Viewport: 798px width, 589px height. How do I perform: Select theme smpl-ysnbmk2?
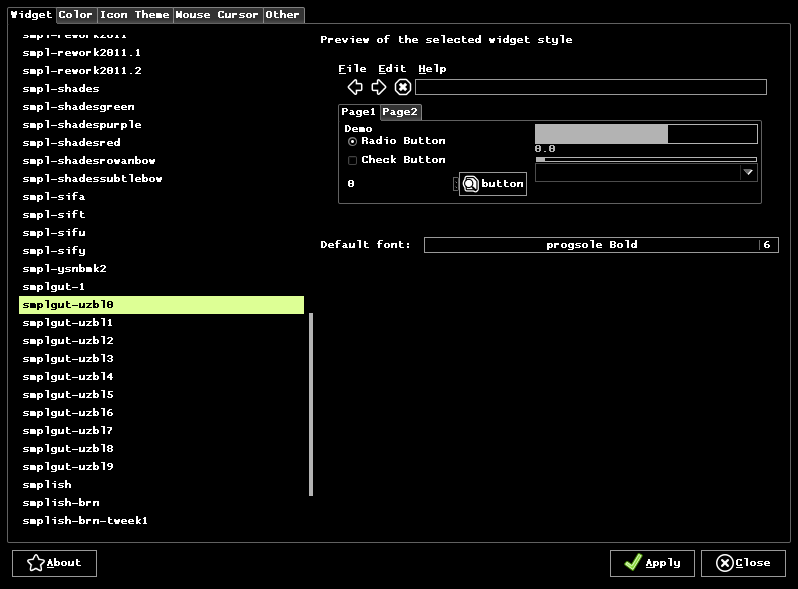161,269
